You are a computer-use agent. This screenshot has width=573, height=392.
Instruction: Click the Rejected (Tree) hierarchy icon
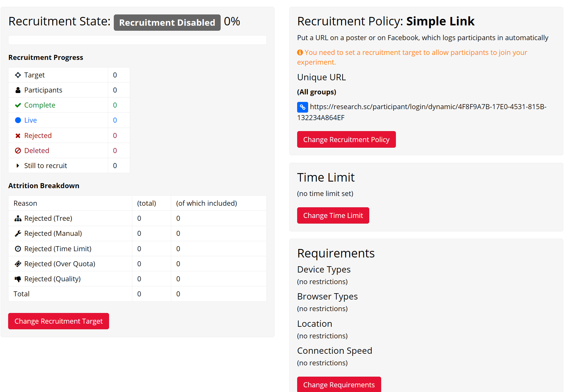[18, 219]
